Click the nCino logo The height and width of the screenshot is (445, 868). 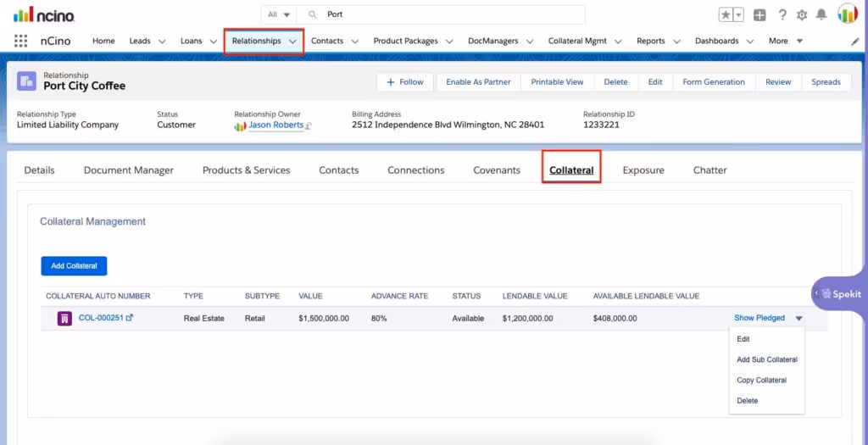coord(44,14)
